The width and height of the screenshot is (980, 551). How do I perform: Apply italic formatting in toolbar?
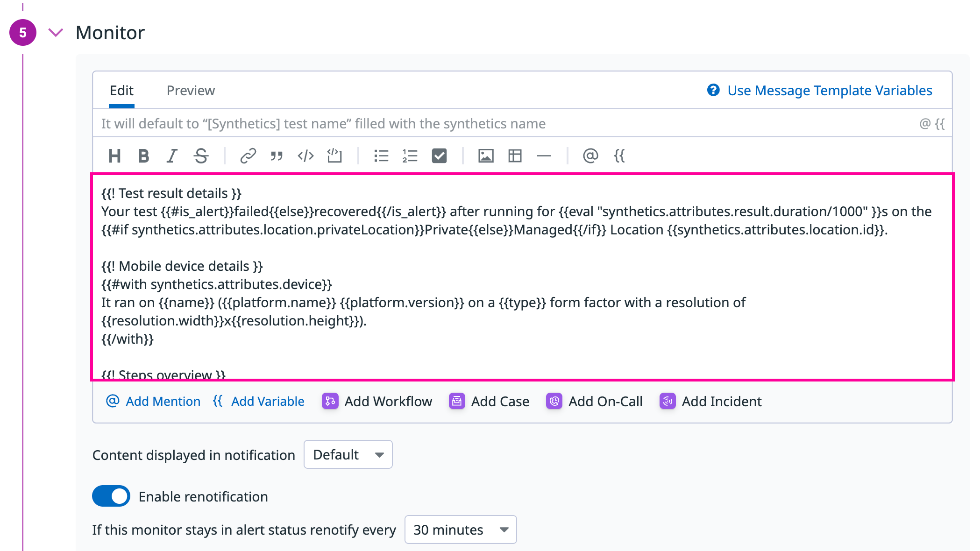(x=172, y=156)
